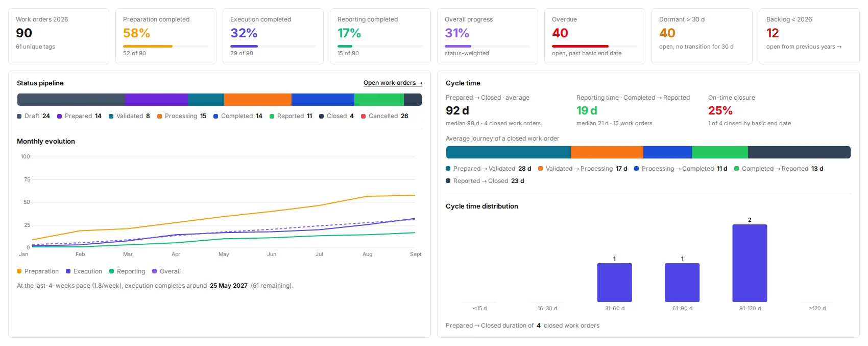868x346 pixels.
Task: Click the Status pipeline heading
Action: 40,83
